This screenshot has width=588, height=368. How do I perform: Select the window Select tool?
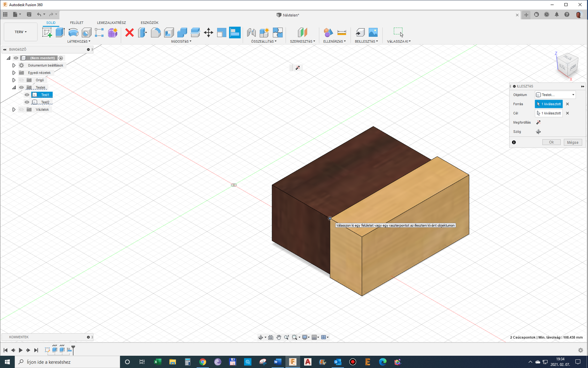(x=398, y=33)
